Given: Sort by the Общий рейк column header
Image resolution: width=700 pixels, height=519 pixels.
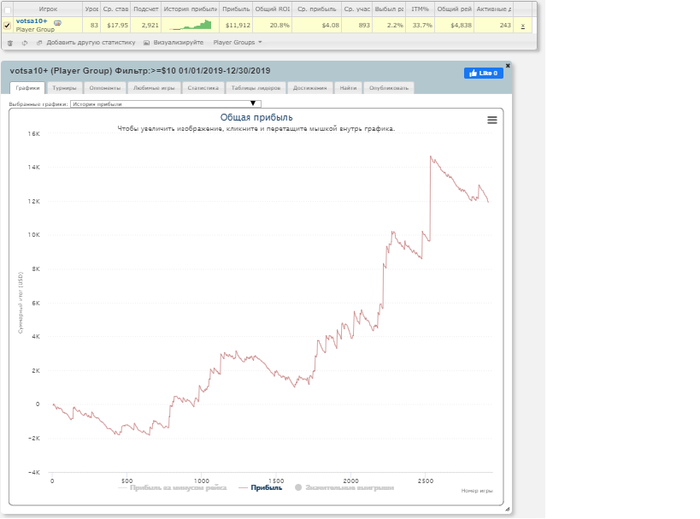Looking at the screenshot, I should (x=454, y=9).
